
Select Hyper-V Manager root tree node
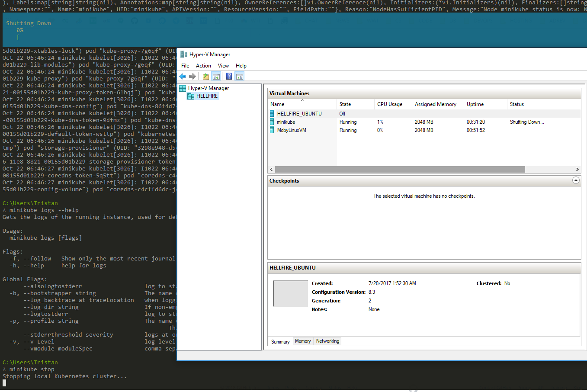pos(208,88)
